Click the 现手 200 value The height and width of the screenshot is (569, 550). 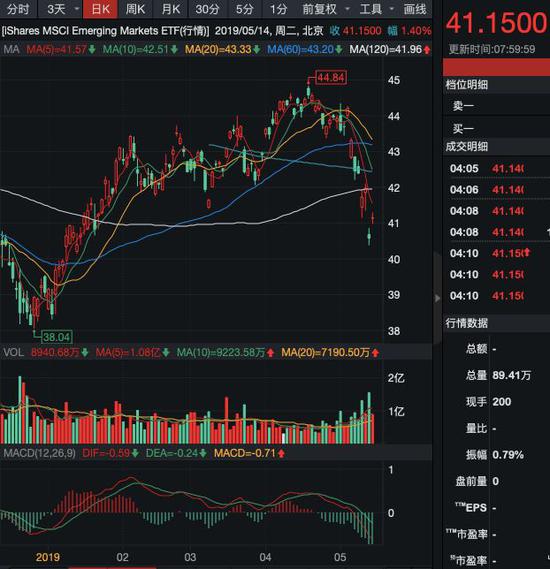point(502,402)
